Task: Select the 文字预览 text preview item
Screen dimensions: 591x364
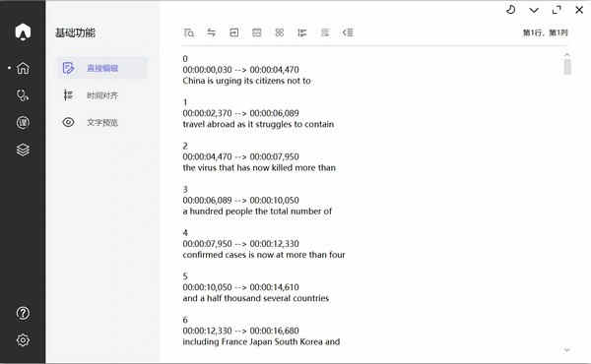Action: tap(101, 123)
